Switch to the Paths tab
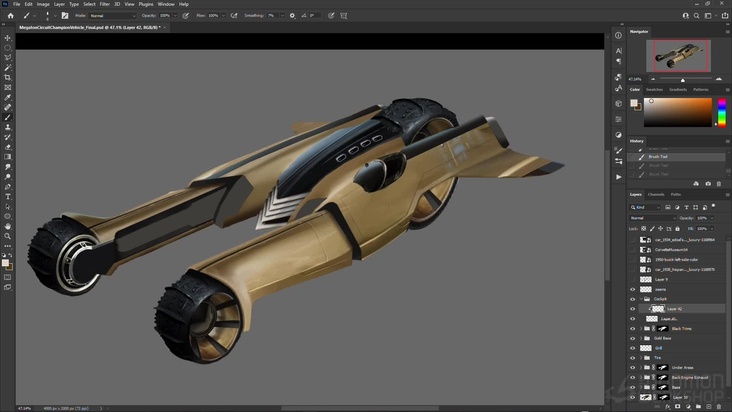The image size is (732, 412). (x=676, y=195)
